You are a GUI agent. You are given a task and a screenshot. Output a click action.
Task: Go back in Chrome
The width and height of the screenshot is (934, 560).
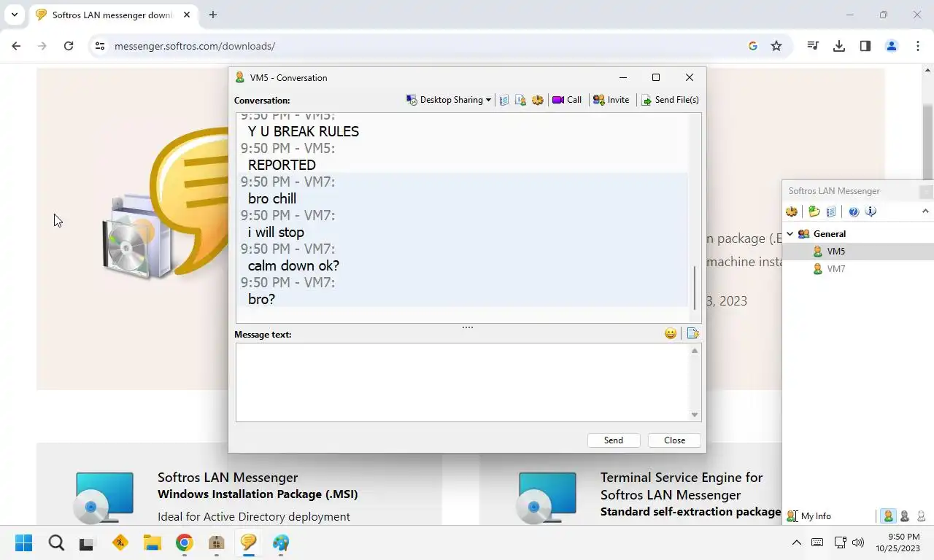click(16, 46)
